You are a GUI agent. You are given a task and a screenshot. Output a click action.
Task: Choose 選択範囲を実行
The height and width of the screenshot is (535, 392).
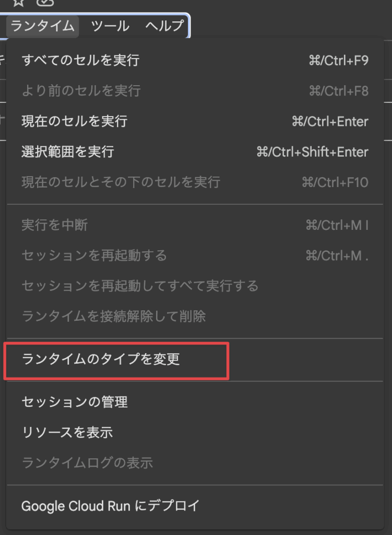point(195,152)
